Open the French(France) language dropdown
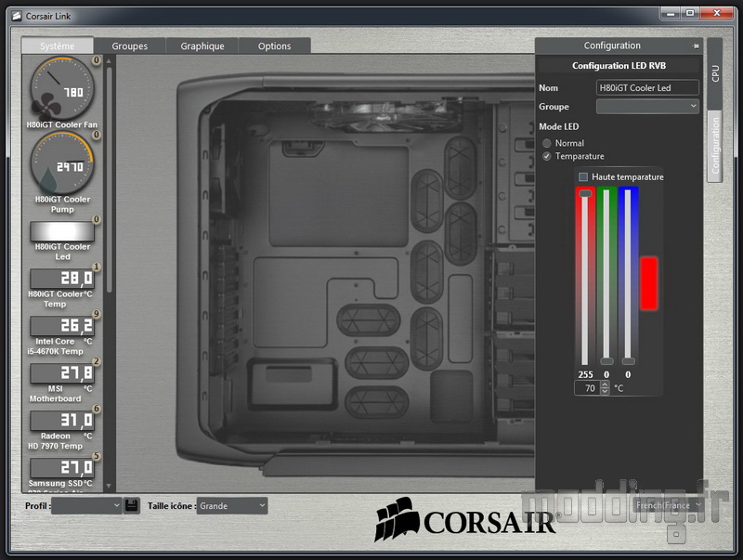 click(668, 505)
